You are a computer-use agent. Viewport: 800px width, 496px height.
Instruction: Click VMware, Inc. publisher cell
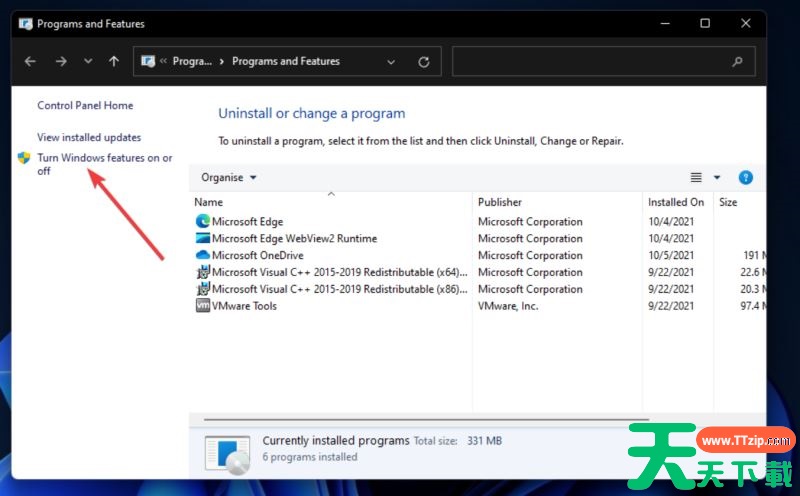(x=508, y=306)
